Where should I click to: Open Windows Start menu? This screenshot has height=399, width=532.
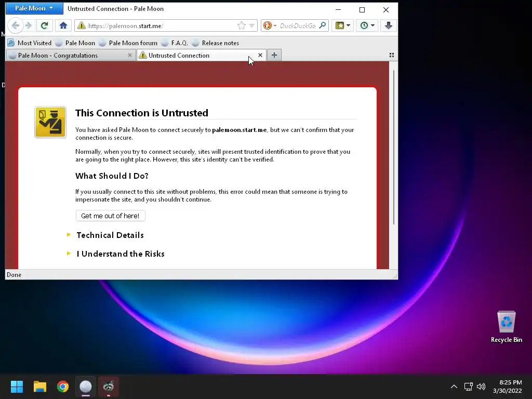point(17,387)
